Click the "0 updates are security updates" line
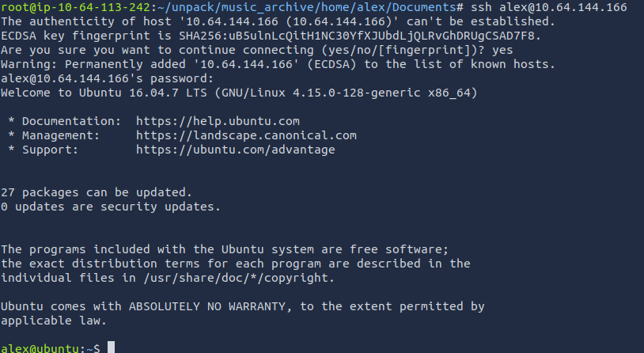644x353 pixels. (111, 207)
